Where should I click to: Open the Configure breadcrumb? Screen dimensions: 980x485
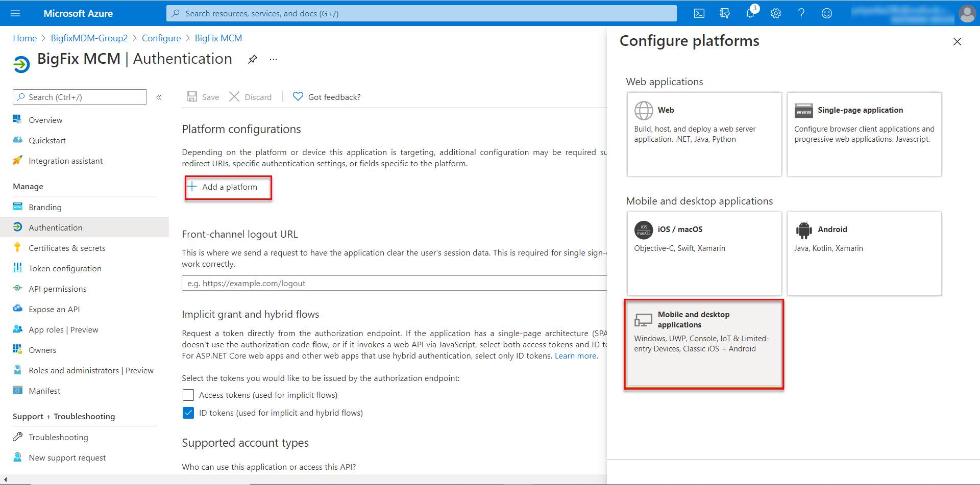(161, 38)
